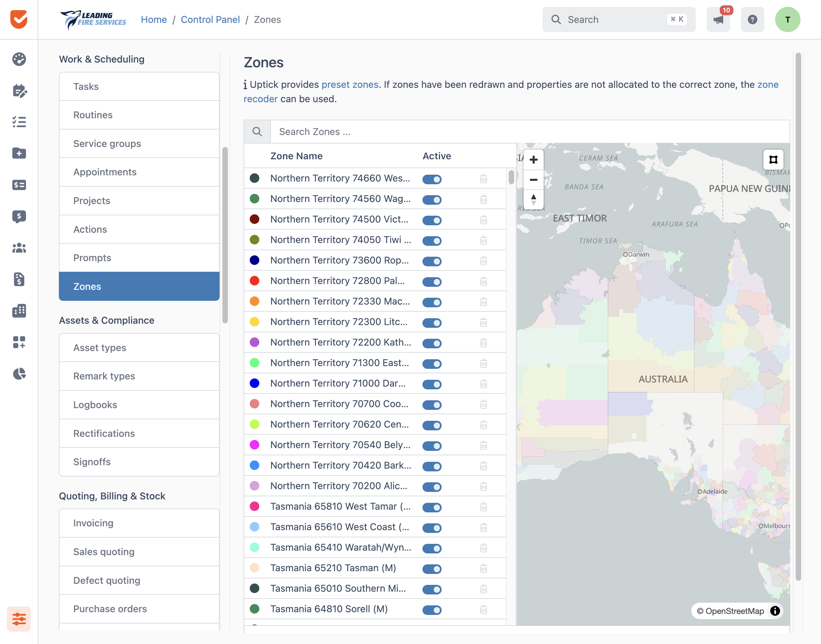Open the dashboard palette icon in sidebar
The height and width of the screenshot is (644, 821).
pos(19,59)
